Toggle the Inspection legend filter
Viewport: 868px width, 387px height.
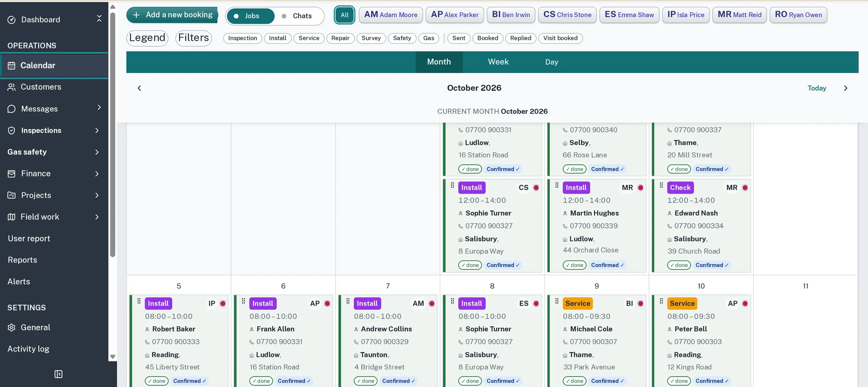pyautogui.click(x=243, y=38)
